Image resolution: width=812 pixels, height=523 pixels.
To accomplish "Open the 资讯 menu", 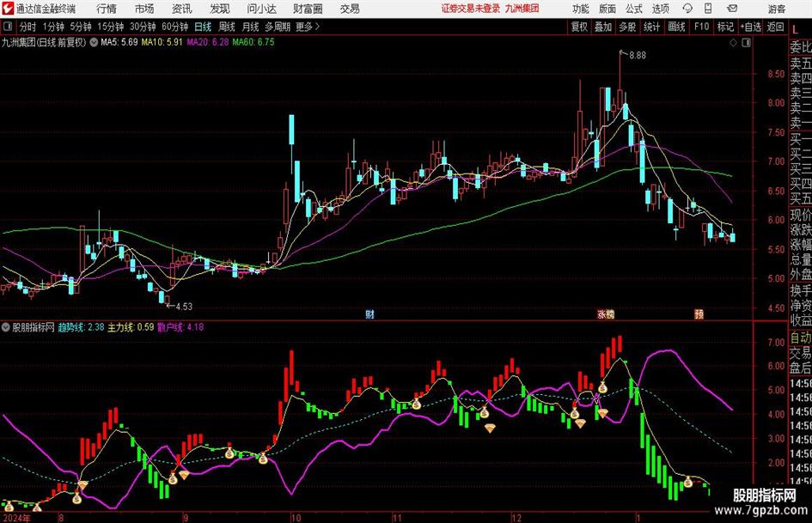I will [x=182, y=9].
